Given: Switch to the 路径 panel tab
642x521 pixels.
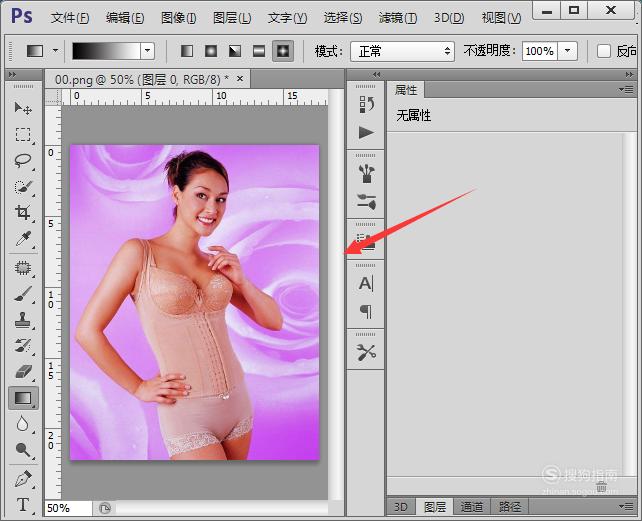Looking at the screenshot, I should click(509, 507).
